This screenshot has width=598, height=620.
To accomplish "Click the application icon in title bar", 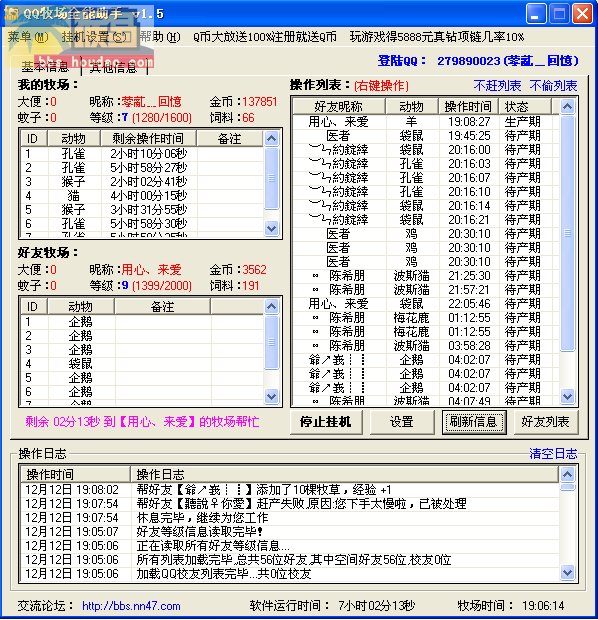I will 11,13.
